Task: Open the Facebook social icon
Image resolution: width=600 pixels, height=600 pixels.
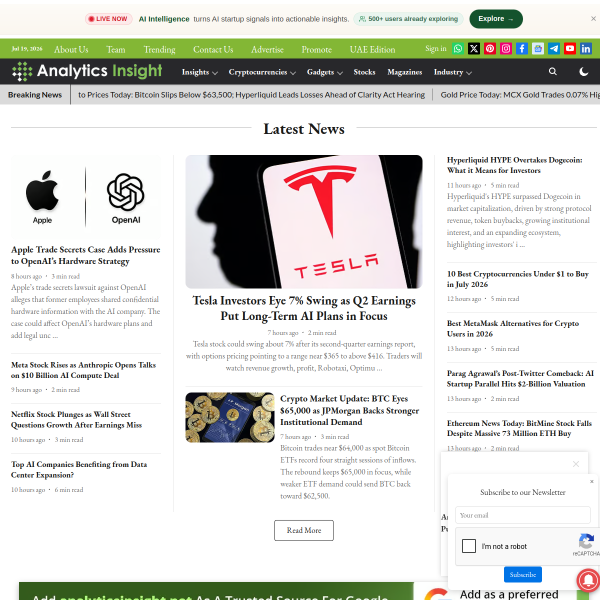Action: 522,49
